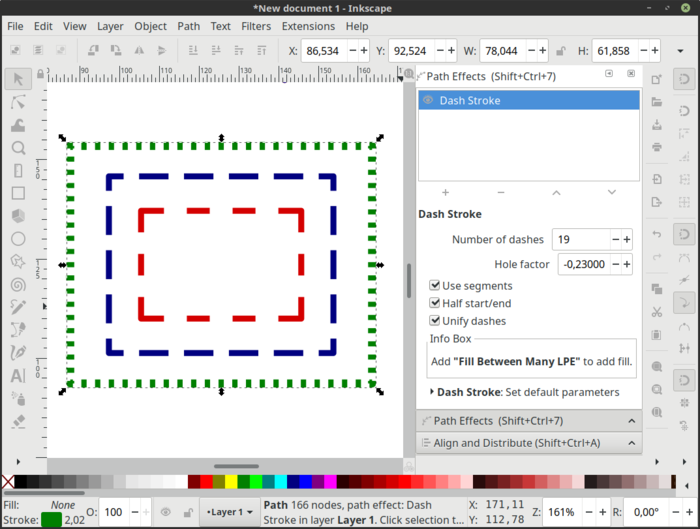Viewport: 700px width, 529px height.
Task: Choose the Rectangle drawing tool
Action: [18, 193]
